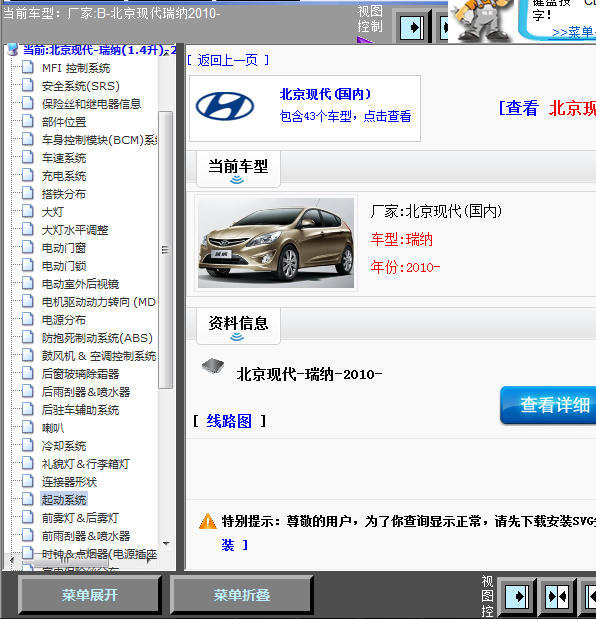
Task: Select 电源分布 in the tree
Action: 64,320
